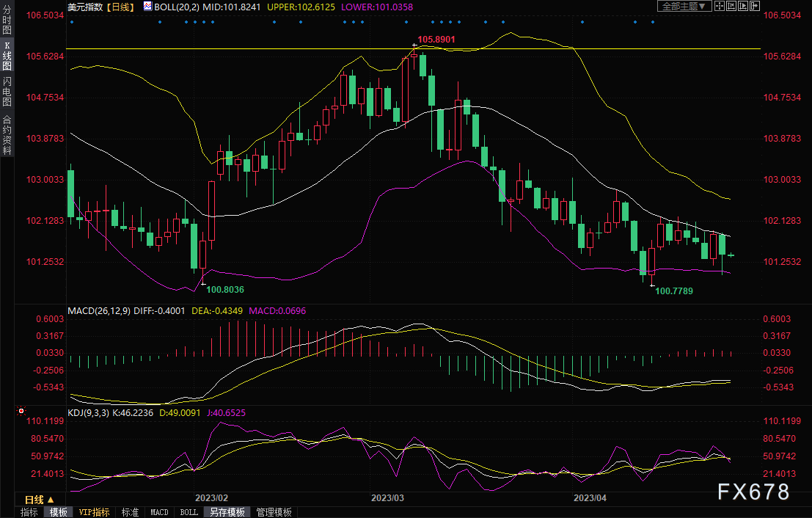The height and width of the screenshot is (518, 812).
Task: Toggle the 模板 tab at bottom
Action: click(x=58, y=512)
